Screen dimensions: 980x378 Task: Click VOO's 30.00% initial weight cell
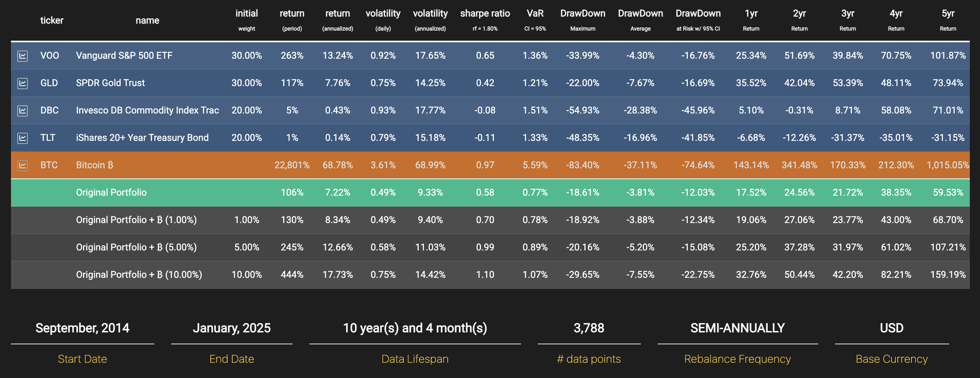point(246,56)
